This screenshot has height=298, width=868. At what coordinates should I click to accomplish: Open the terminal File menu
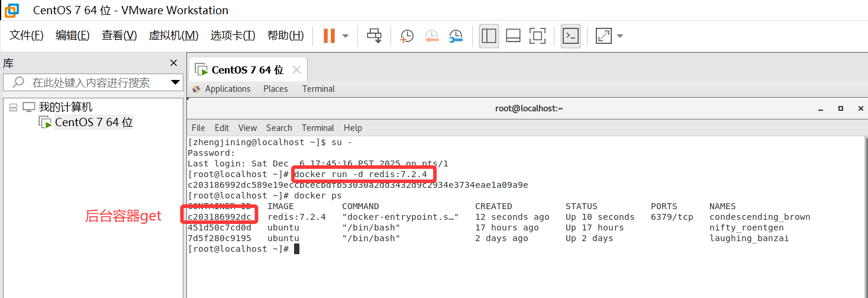[198, 128]
